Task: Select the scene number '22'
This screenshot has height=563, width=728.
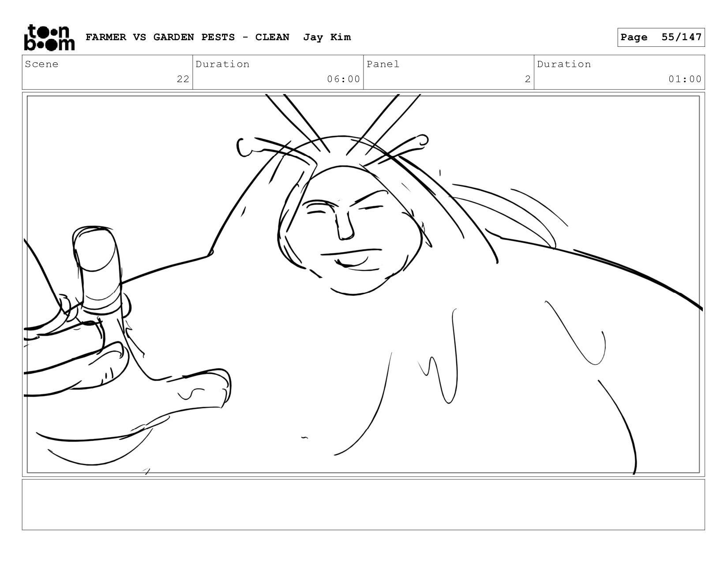Action: (x=183, y=79)
